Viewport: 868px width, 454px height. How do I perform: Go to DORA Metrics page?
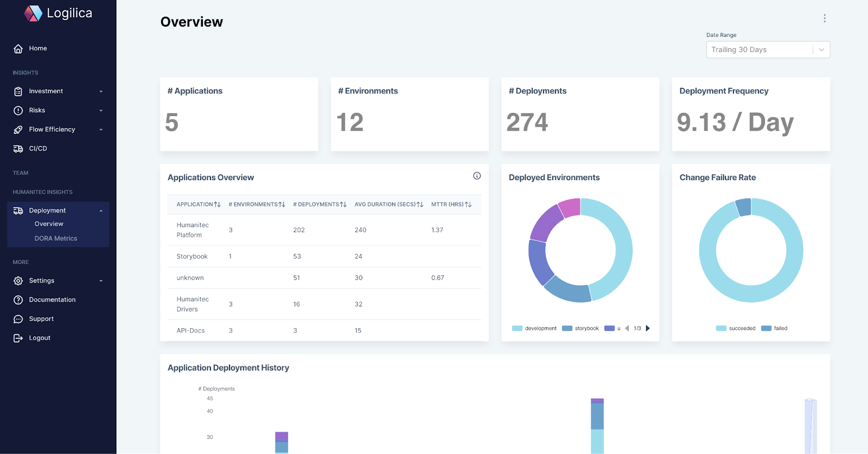(x=56, y=239)
